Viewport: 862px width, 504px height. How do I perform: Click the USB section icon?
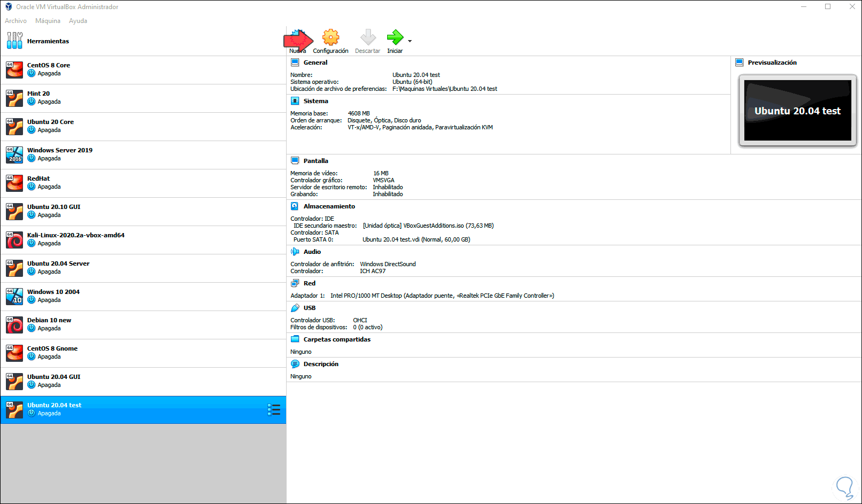(295, 308)
